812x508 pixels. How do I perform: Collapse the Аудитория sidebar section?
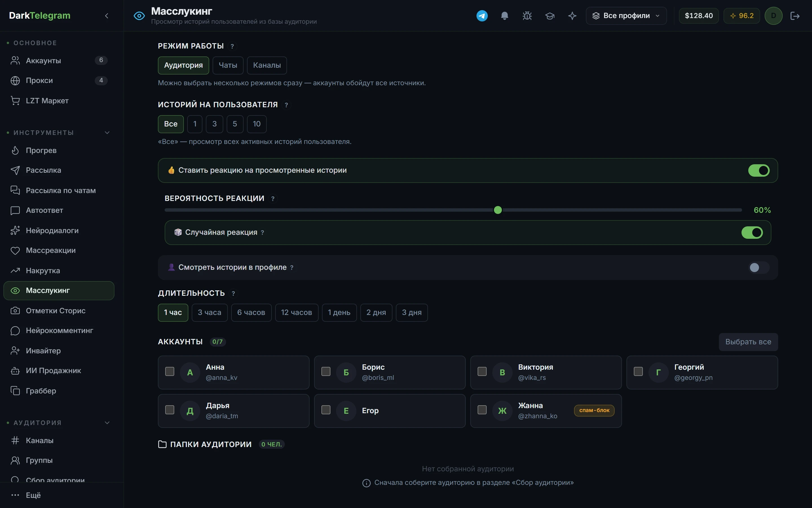(107, 423)
